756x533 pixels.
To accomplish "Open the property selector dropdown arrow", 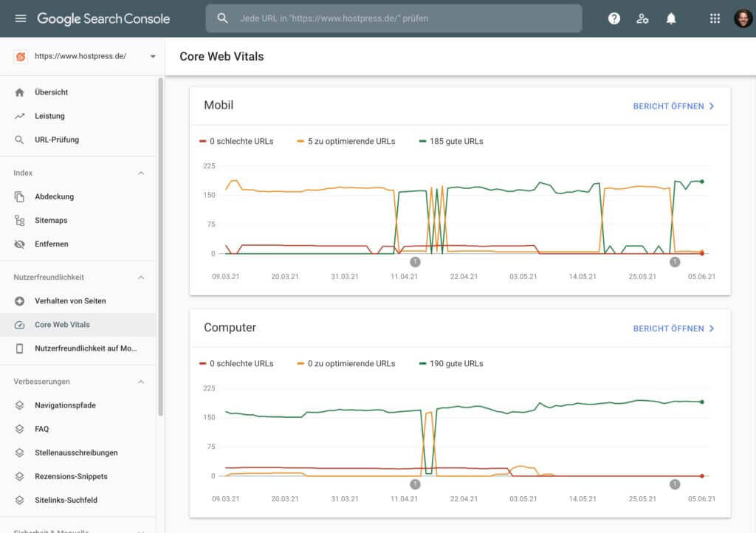I will 152,56.
